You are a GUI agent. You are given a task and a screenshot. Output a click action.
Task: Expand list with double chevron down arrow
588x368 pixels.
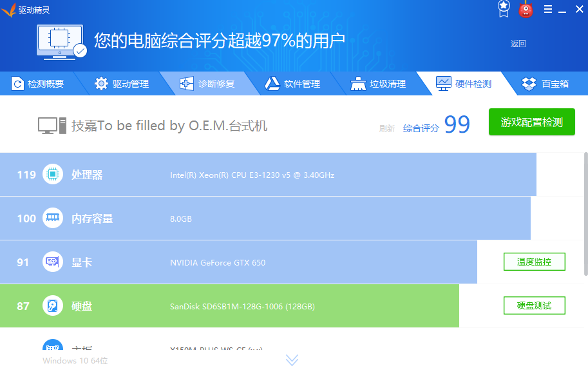click(x=292, y=360)
